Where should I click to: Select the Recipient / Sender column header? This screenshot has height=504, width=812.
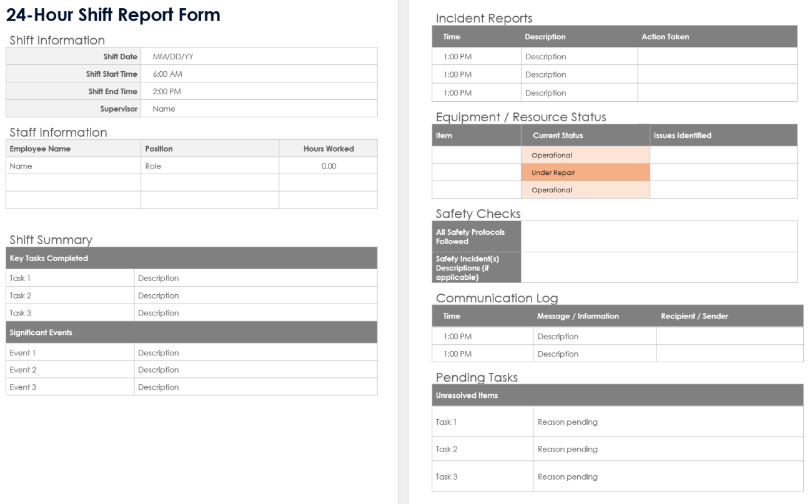click(x=694, y=317)
